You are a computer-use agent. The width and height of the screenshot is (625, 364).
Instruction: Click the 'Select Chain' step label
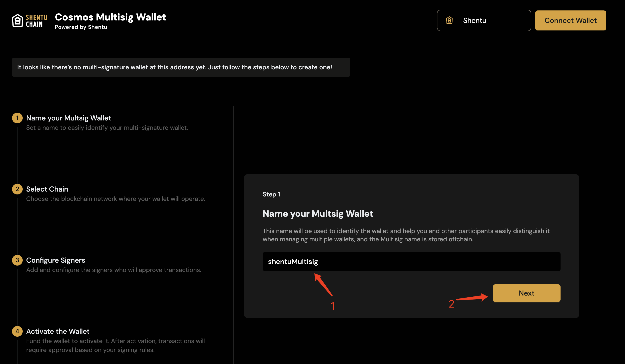click(x=47, y=189)
